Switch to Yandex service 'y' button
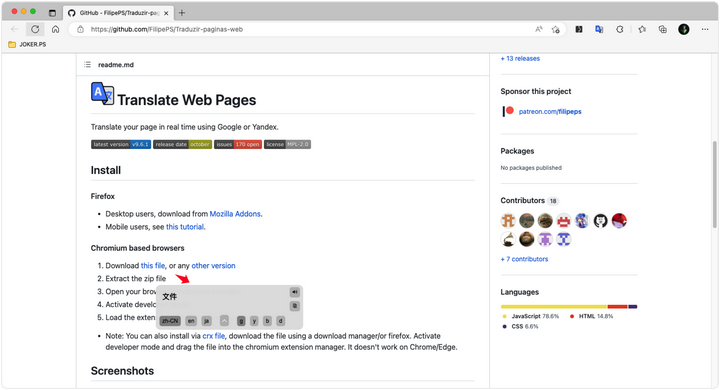The image size is (720, 390). (x=254, y=321)
